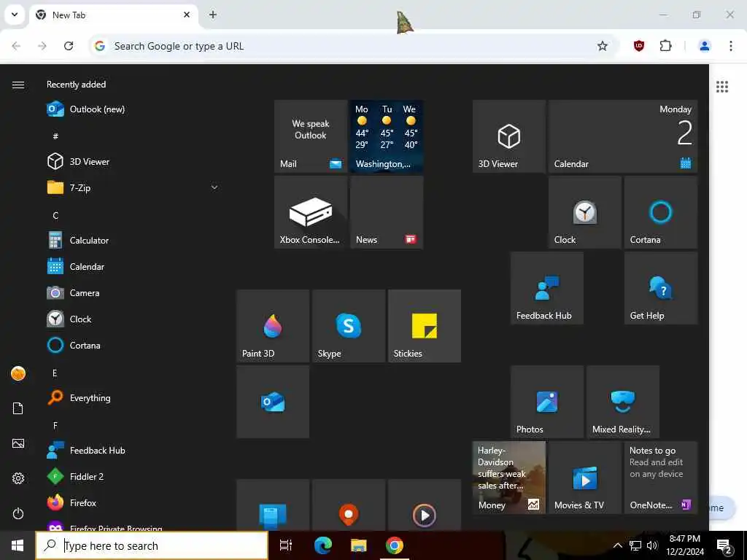Open Pictures from the Start sidebar

tap(18, 443)
